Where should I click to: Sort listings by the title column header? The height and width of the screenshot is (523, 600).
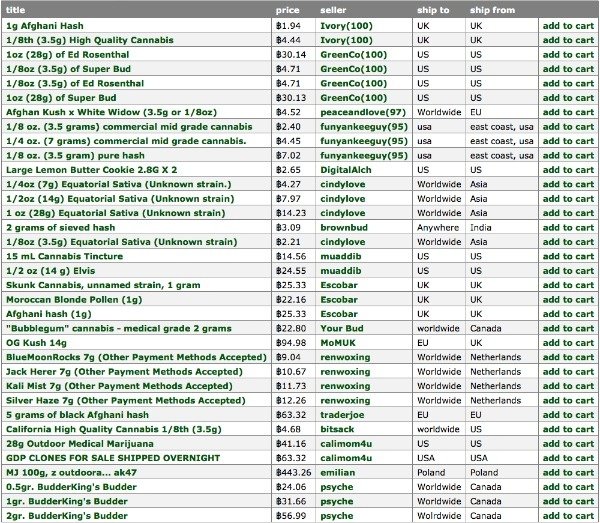(x=16, y=10)
